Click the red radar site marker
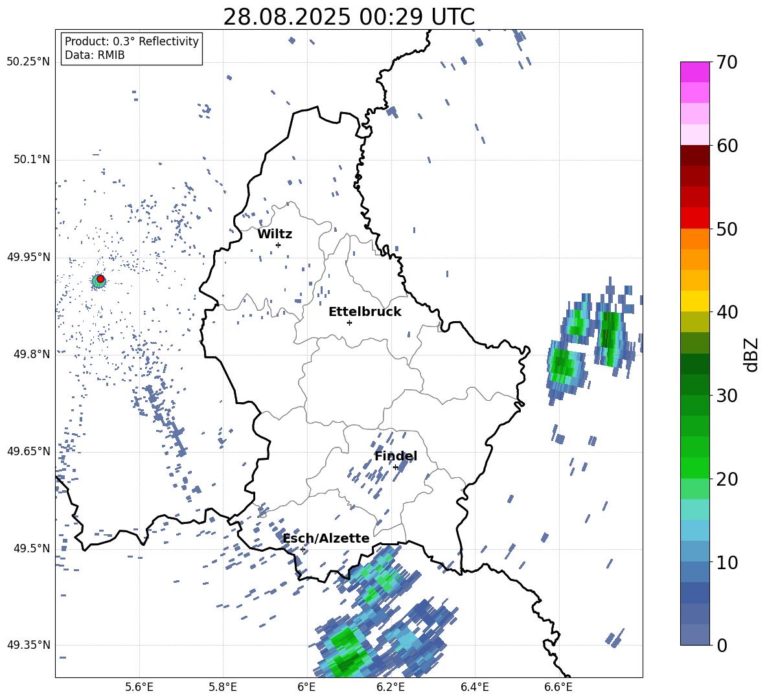Viewport: 767px width, 700px height. tap(100, 279)
